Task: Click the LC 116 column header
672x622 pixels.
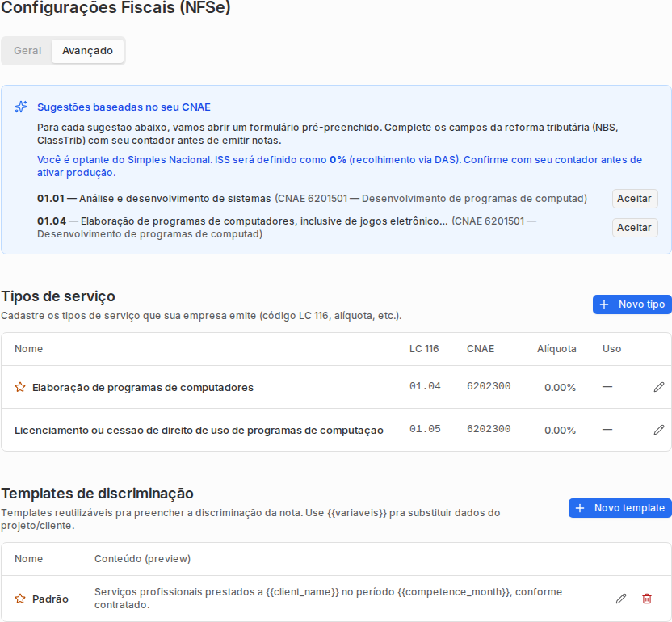Action: click(x=424, y=348)
